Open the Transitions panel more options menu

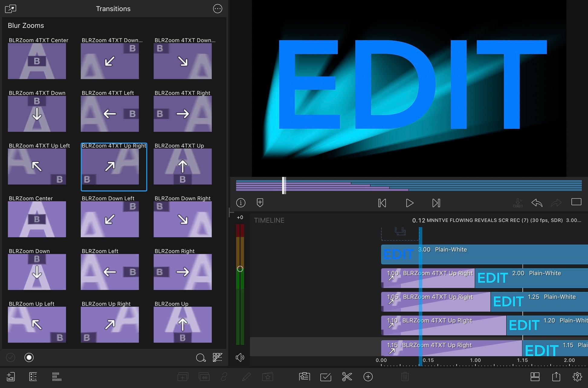pos(218,9)
